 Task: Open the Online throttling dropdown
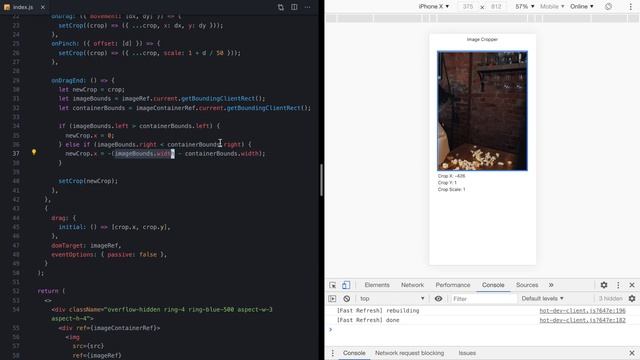tap(582, 7)
